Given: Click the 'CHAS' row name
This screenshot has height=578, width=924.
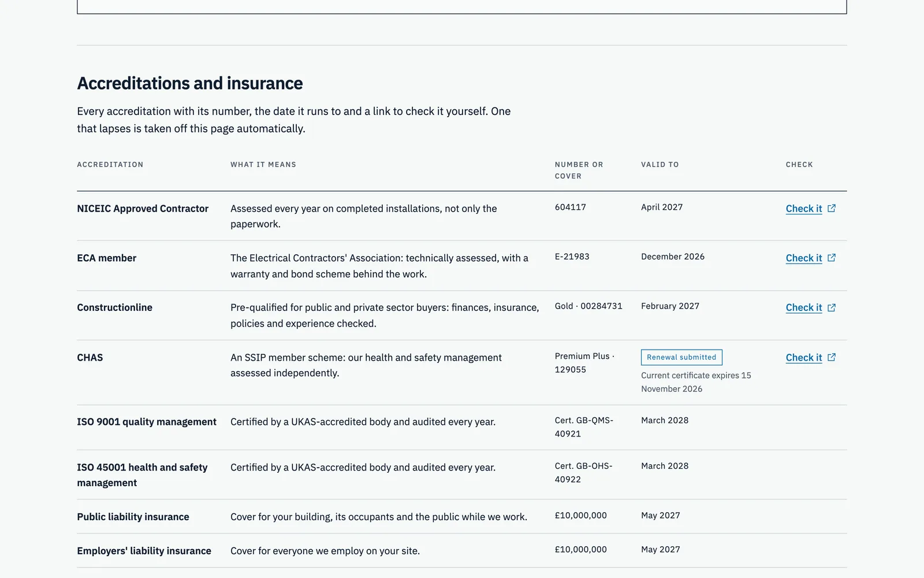Looking at the screenshot, I should (90, 358).
